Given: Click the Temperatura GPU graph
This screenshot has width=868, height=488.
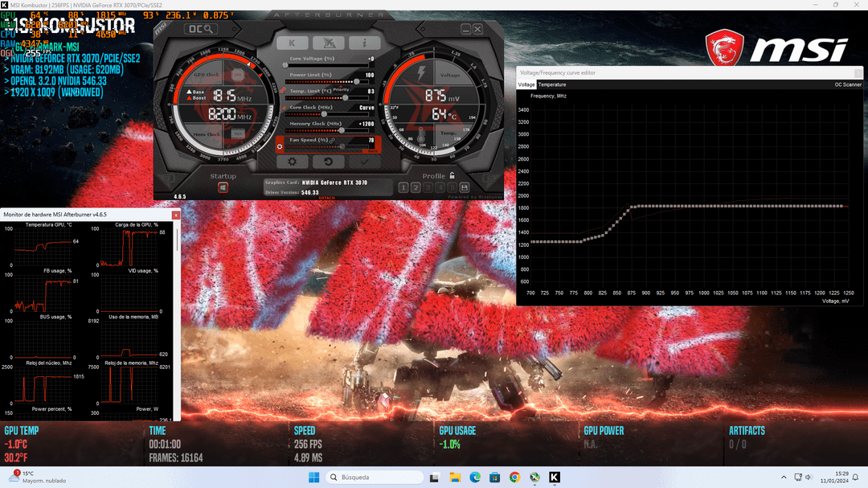Looking at the screenshot, I should click(x=43, y=247).
